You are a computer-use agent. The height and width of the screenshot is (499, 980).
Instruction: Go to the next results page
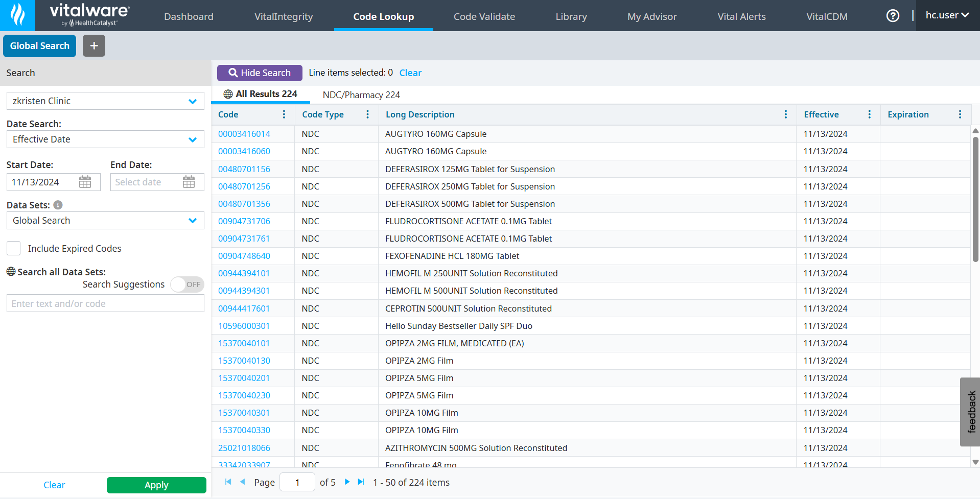tap(347, 482)
